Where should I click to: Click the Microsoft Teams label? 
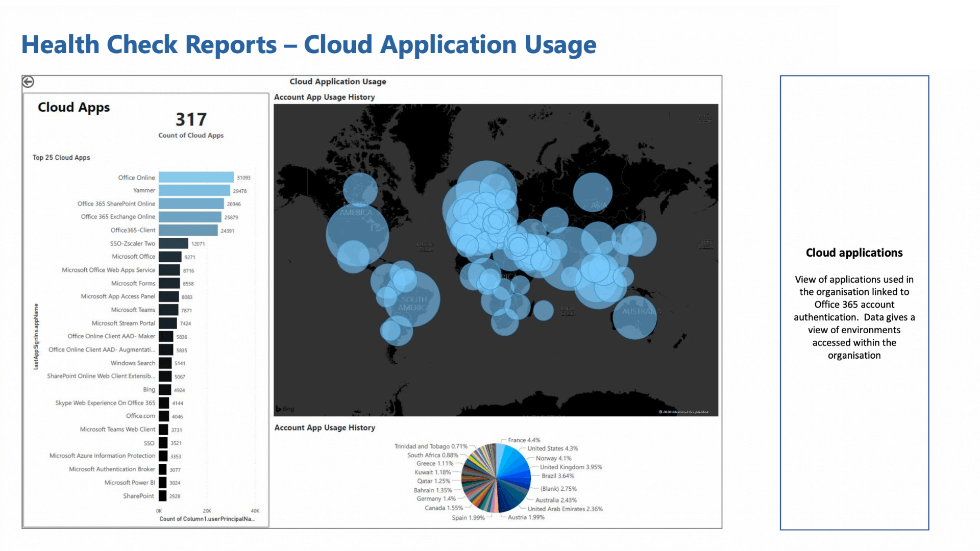(x=133, y=310)
